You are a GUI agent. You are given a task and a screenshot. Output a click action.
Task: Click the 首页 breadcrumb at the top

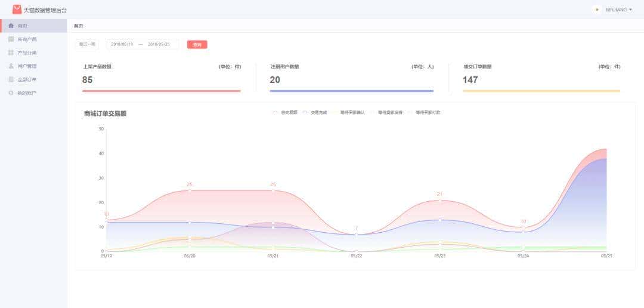(79, 26)
